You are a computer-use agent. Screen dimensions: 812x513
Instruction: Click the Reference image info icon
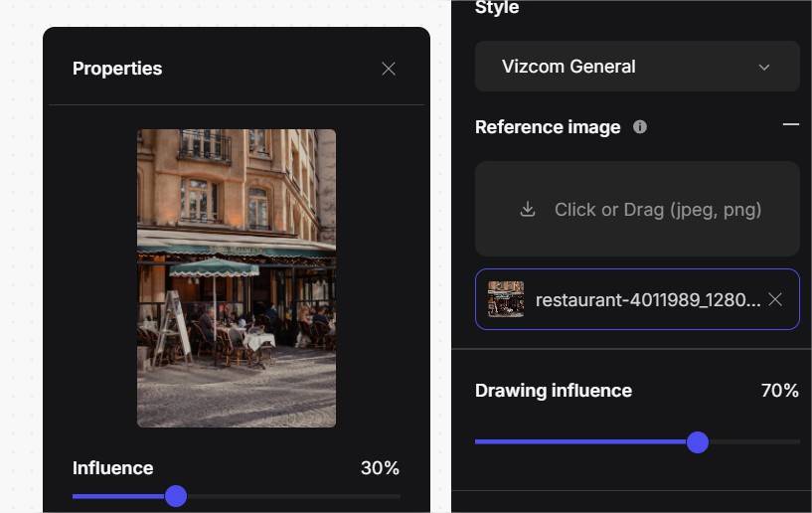point(639,127)
